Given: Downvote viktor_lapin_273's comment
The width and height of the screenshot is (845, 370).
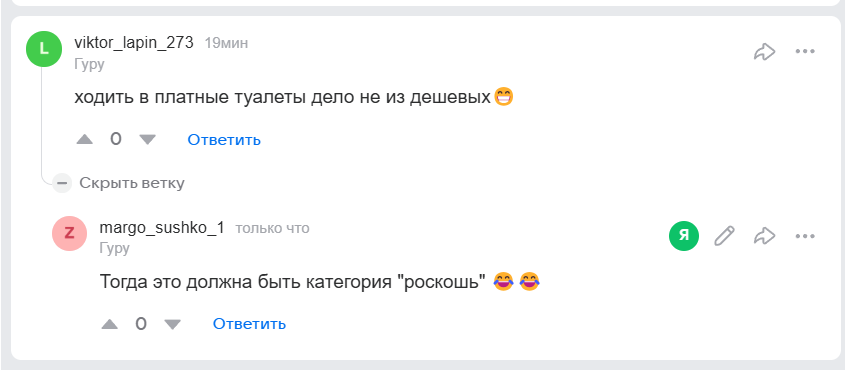Looking at the screenshot, I should [x=147, y=139].
